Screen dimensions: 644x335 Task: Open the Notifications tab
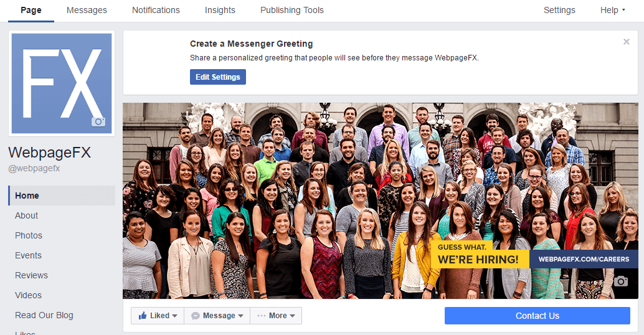pos(156,10)
